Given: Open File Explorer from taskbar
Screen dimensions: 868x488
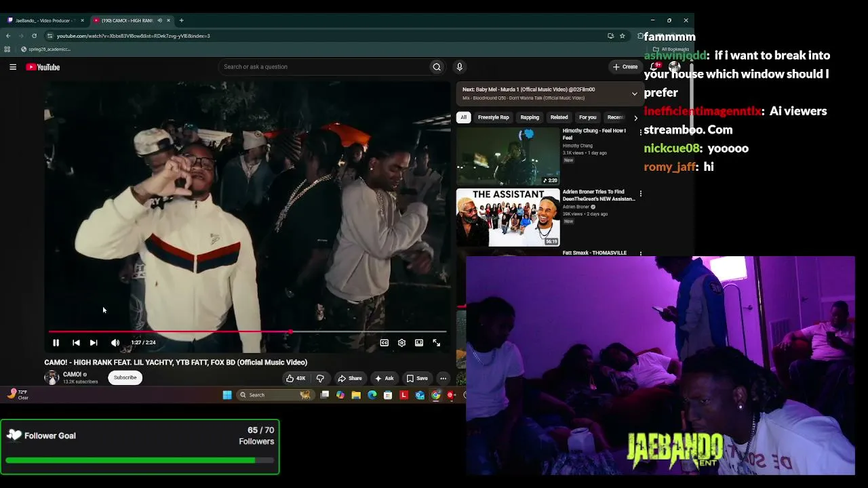Looking at the screenshot, I should [356, 395].
